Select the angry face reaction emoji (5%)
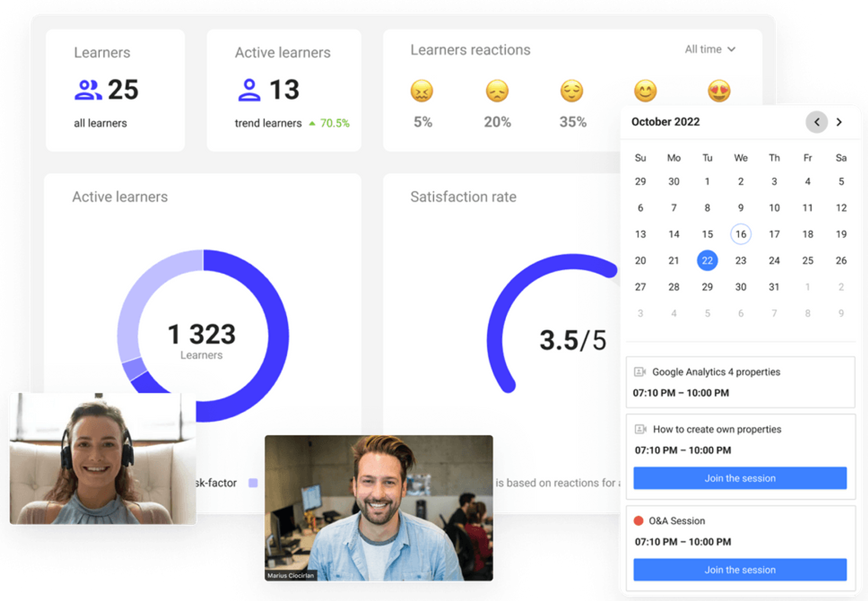 (422, 91)
